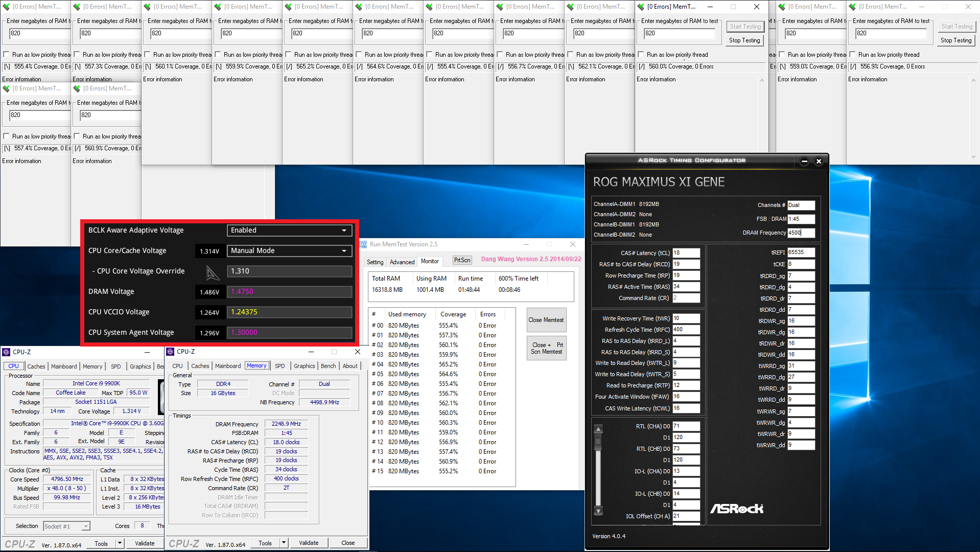Click MemTest icon of 565.2% coverage window

[x=288, y=7]
